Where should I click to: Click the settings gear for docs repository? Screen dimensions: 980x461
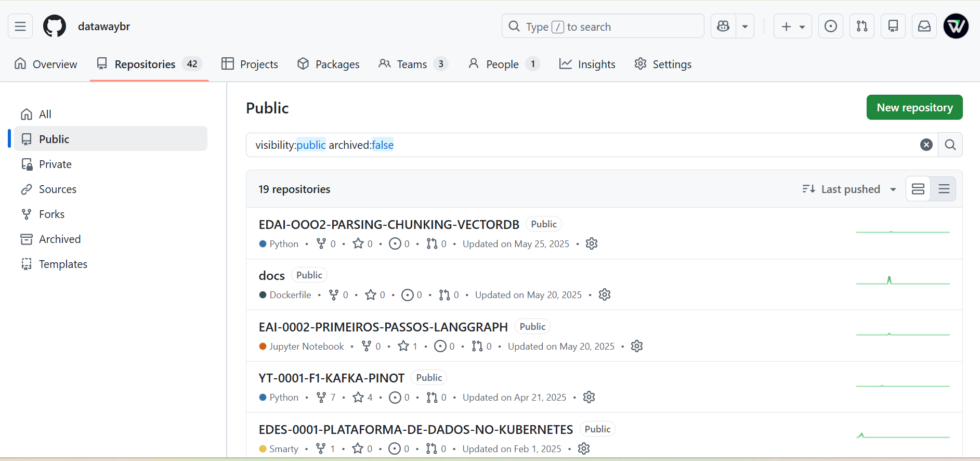coord(604,295)
